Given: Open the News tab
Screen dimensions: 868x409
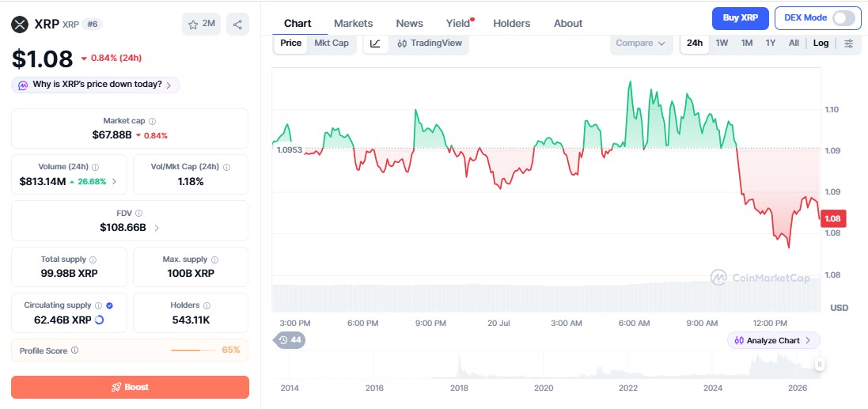Looking at the screenshot, I should [410, 23].
